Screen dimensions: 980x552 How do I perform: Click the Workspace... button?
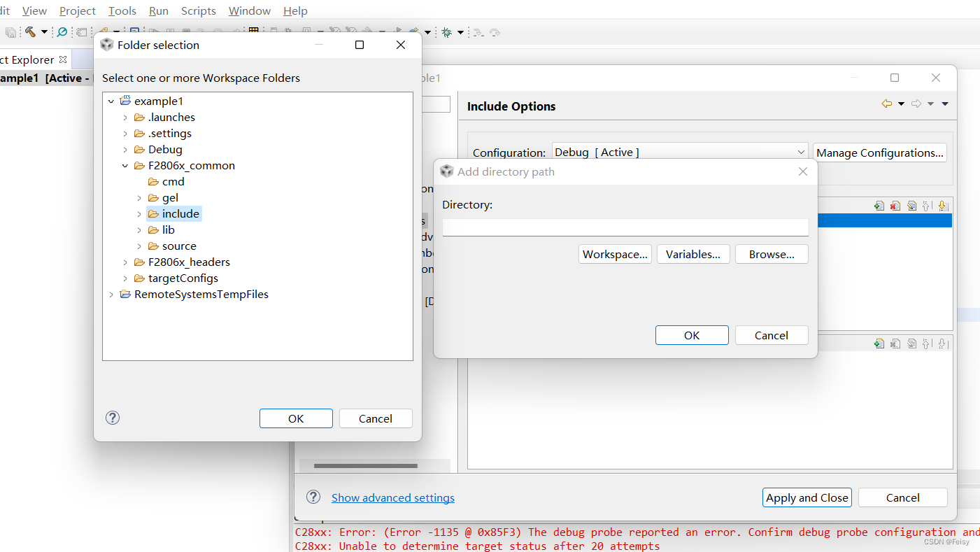(x=615, y=254)
